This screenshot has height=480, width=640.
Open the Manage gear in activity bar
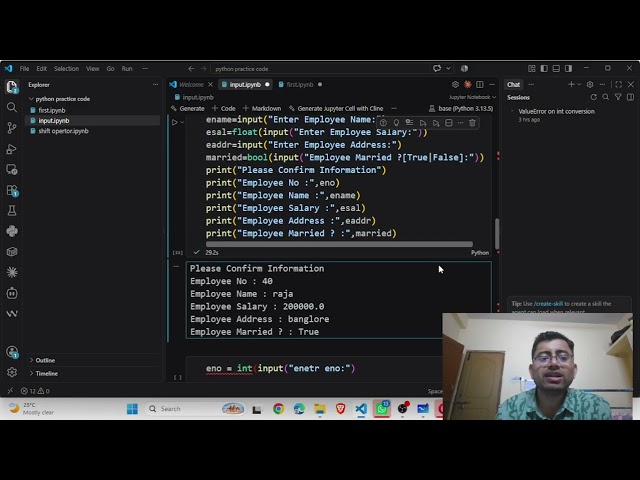pos(12,372)
